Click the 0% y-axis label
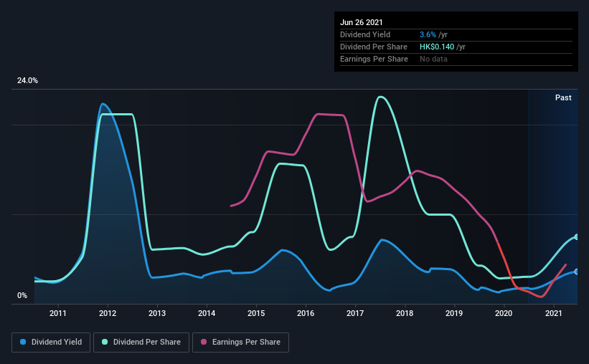 tap(22, 296)
